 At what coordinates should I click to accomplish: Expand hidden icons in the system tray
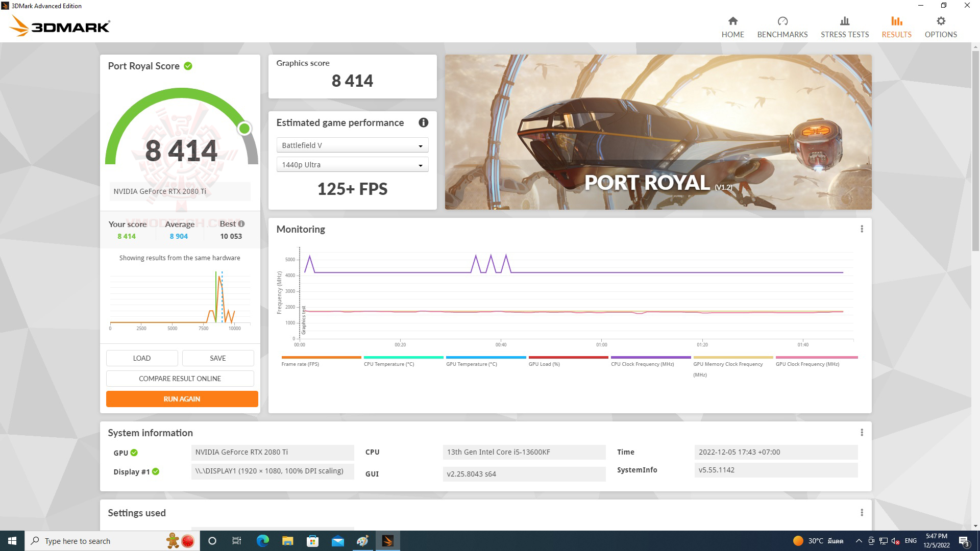(860, 540)
